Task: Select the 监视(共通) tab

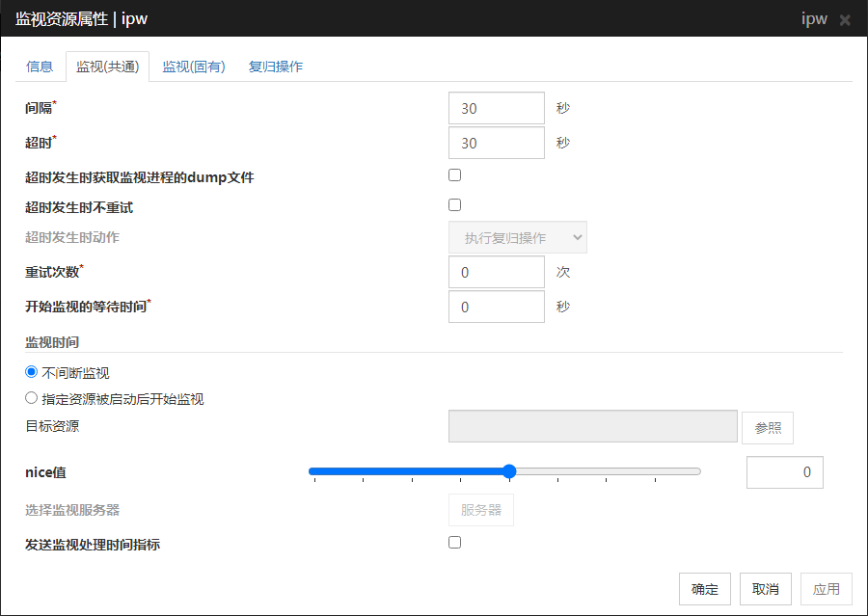Action: tap(108, 67)
